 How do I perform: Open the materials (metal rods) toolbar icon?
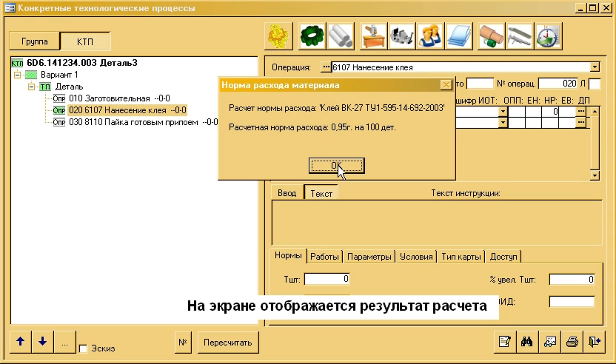pyautogui.click(x=341, y=36)
